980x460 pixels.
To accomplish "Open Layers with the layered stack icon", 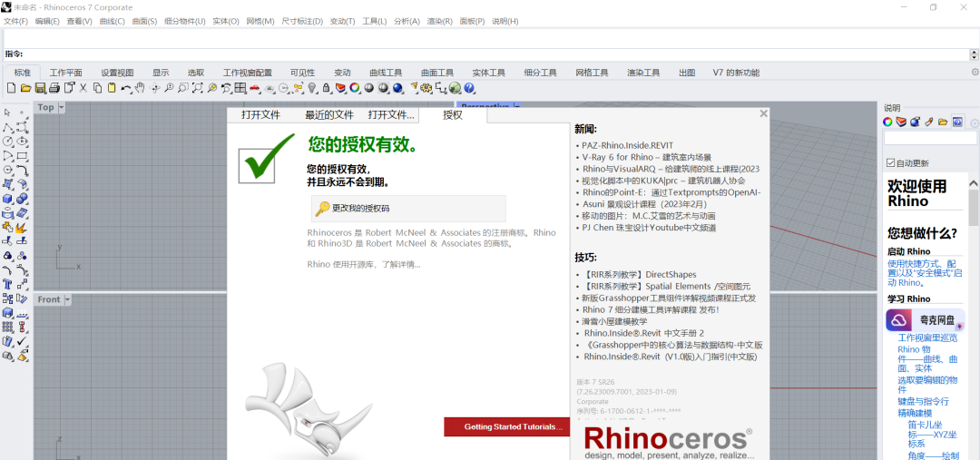I will (340, 88).
